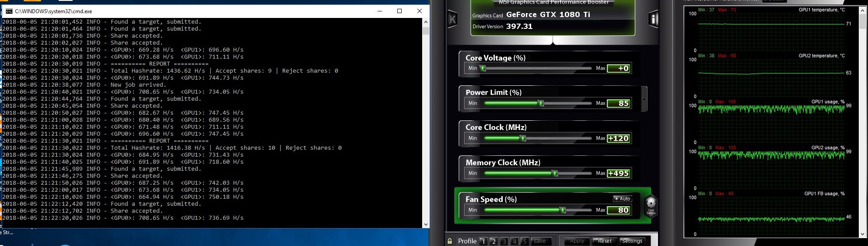Click the Power Limit value field 85
The image size is (868, 246).
pyautogui.click(x=619, y=103)
